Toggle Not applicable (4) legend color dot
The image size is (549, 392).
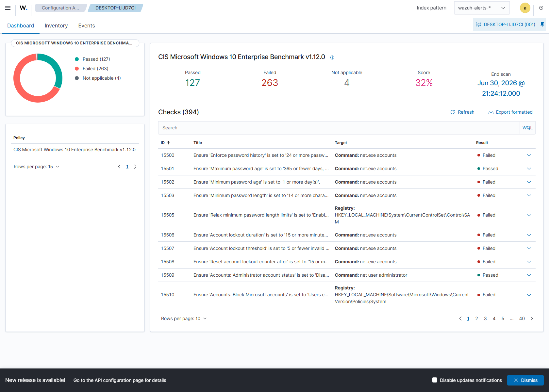[x=77, y=78]
